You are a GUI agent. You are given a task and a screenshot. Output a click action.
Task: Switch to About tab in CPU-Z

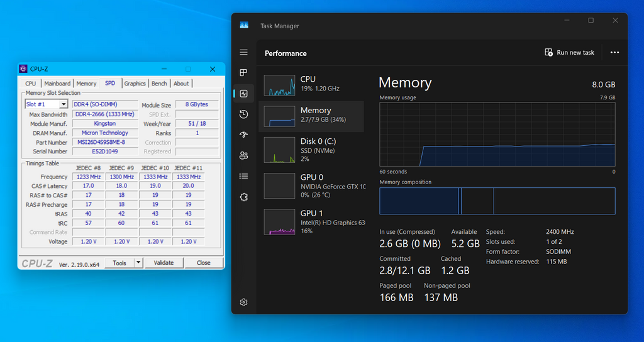(181, 84)
